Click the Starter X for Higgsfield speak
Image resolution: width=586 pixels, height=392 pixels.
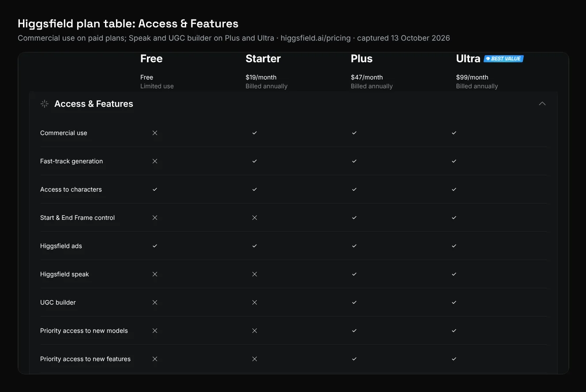(255, 274)
